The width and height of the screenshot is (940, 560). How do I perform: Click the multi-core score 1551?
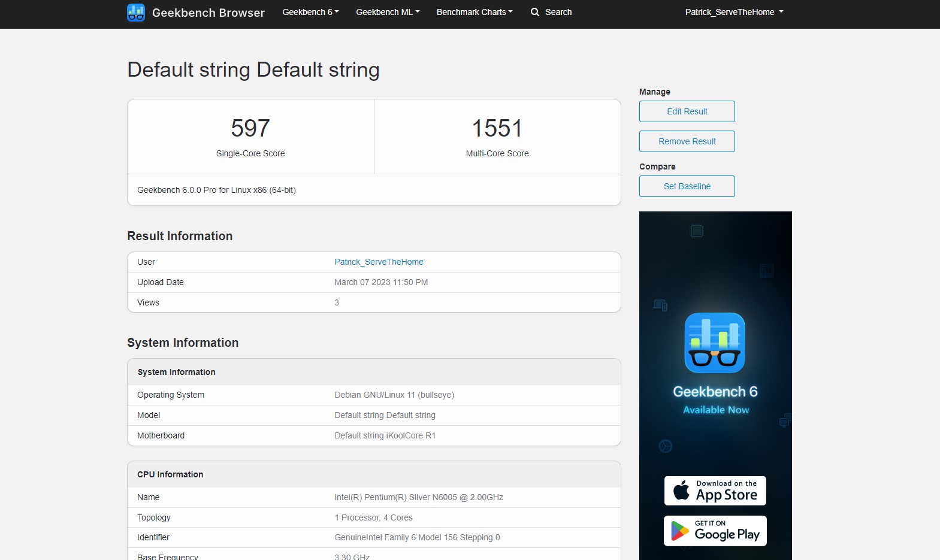497,128
